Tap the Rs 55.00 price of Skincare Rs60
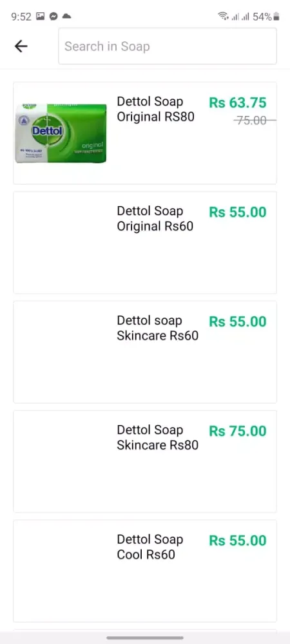Screen dimensions: 290x644 pyautogui.click(x=238, y=321)
